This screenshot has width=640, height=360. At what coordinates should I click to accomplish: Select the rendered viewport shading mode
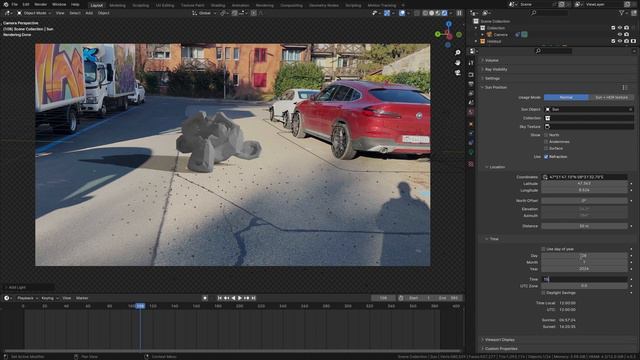tap(444, 13)
